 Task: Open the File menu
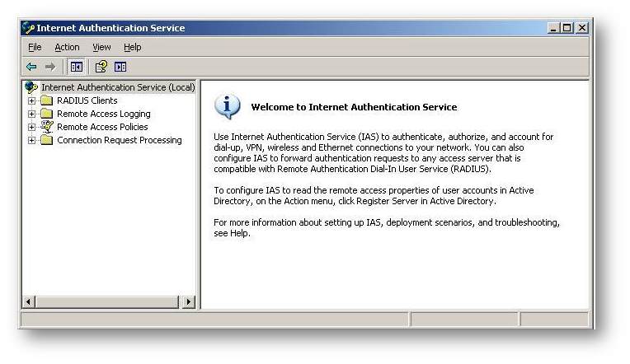coord(35,48)
